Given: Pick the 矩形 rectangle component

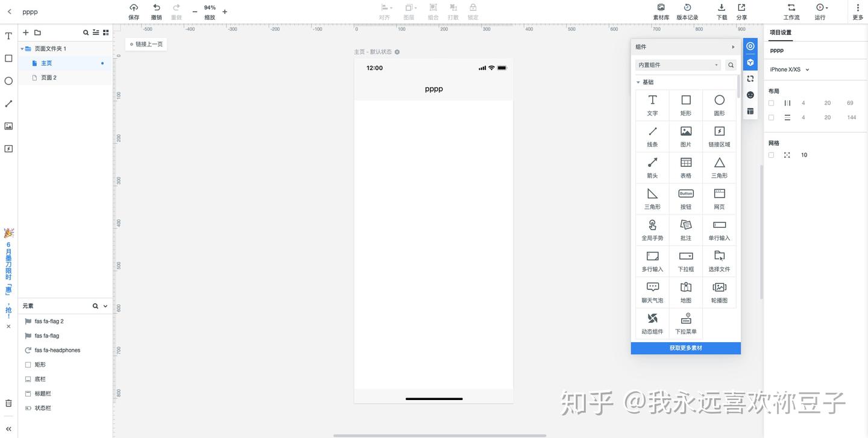Looking at the screenshot, I should (686, 105).
